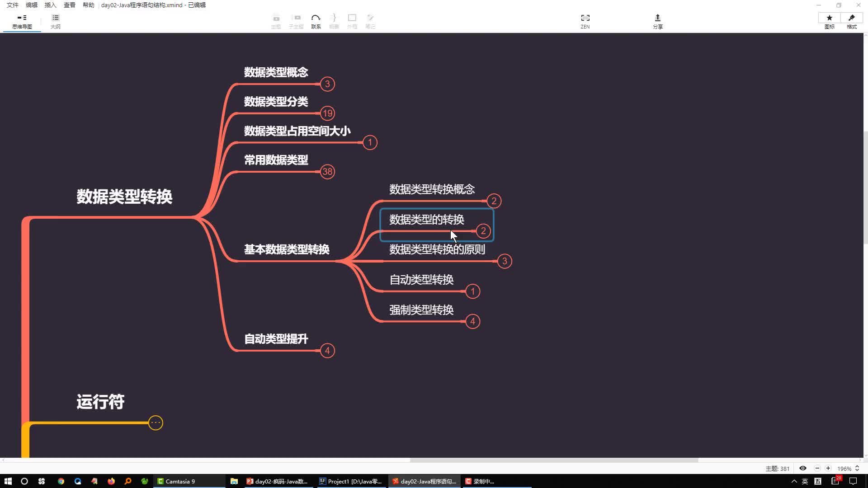868x488 pixels.
Task: Select the 数据类型转换 main topic
Action: pos(124,197)
